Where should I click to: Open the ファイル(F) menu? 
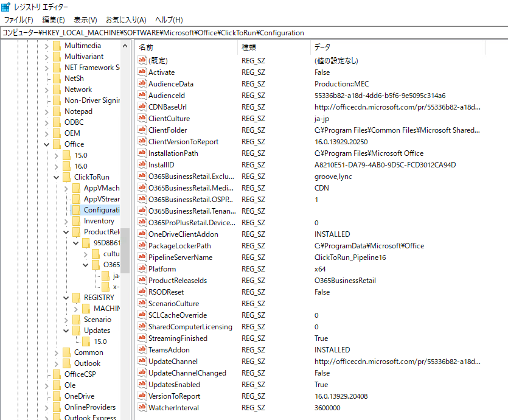[18, 20]
